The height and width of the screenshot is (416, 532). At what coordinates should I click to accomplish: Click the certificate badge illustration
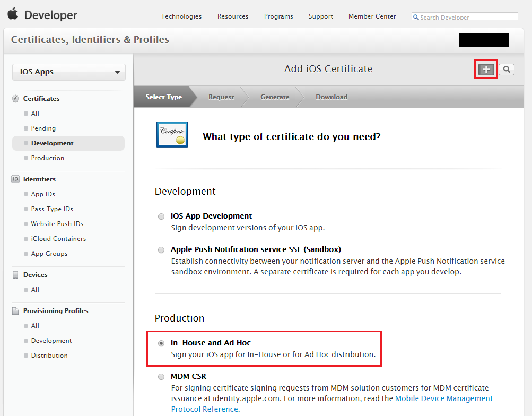pos(171,134)
